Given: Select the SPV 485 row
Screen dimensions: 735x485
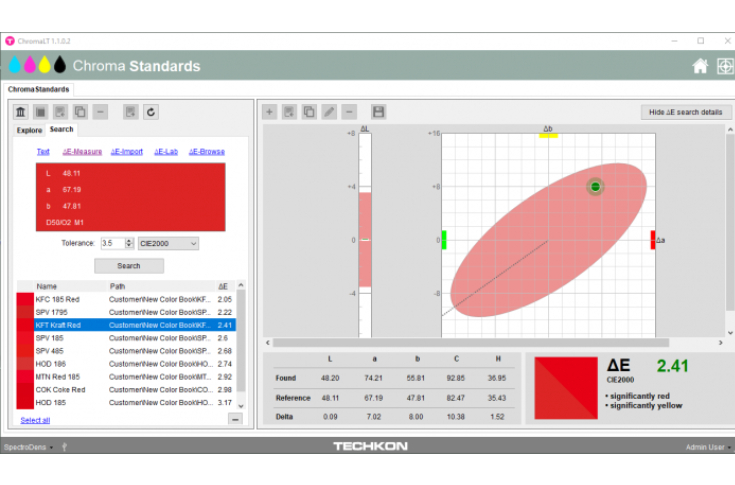Looking at the screenshot, I should (x=126, y=351).
